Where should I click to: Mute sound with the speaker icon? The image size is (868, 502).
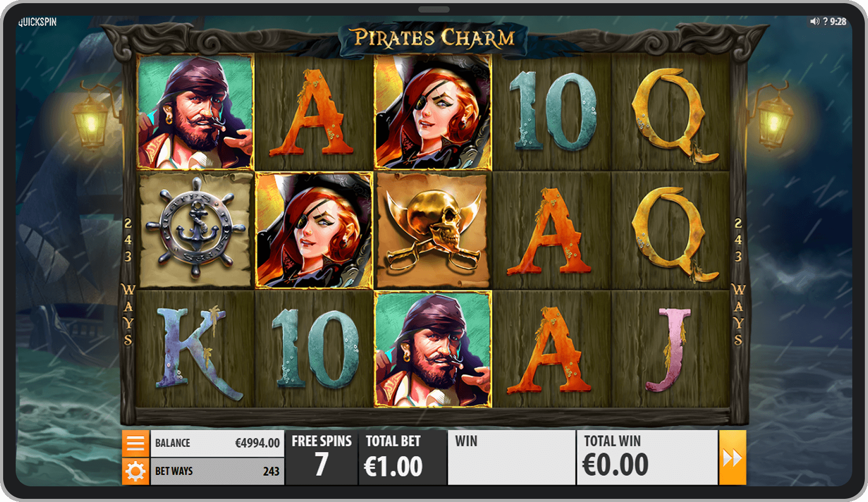click(815, 21)
